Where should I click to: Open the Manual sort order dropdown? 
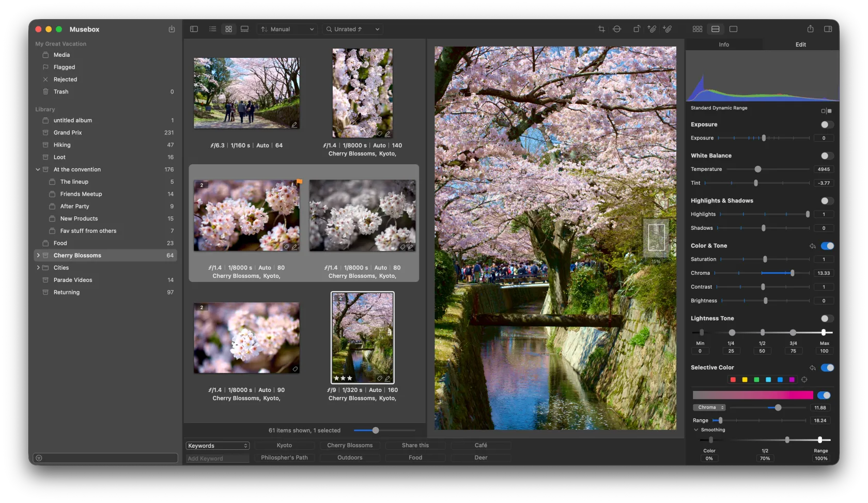pos(288,29)
